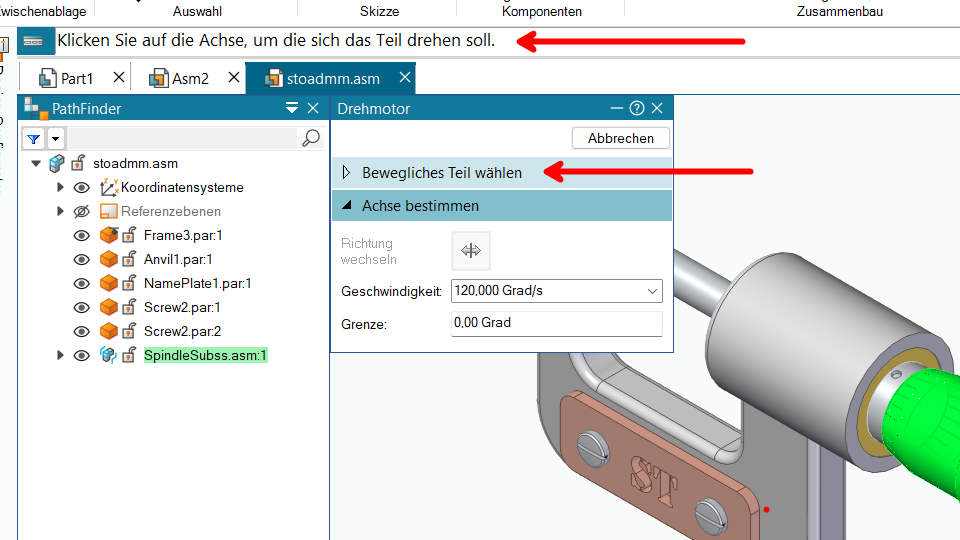Click the PathFinder search magnifier
The image size is (960, 540).
point(311,138)
